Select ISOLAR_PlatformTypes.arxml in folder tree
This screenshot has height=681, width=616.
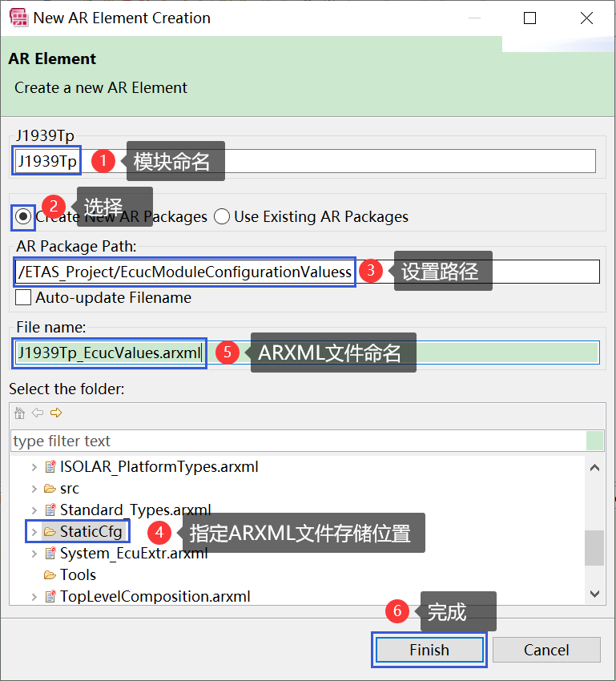pos(159,467)
